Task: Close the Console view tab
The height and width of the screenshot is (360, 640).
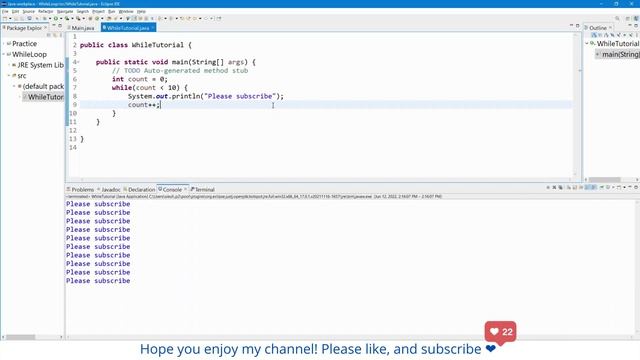Action: pos(185,189)
